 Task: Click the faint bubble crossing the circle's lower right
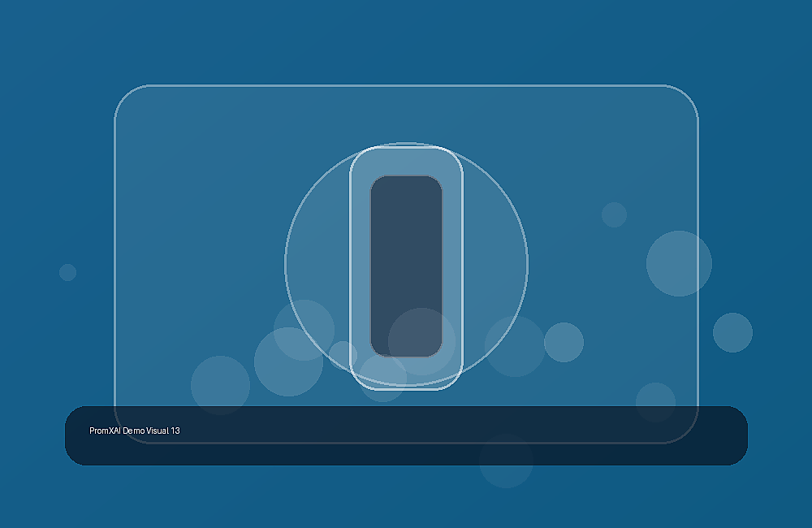pos(515,346)
